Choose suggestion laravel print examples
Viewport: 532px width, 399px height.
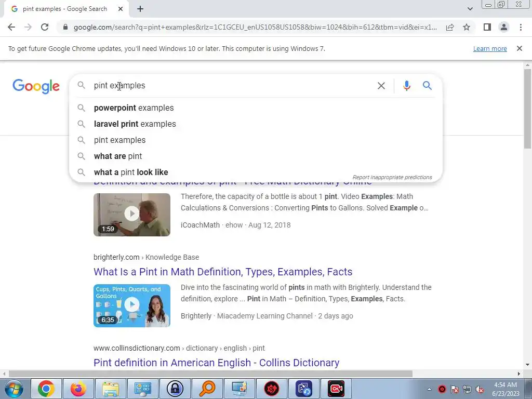256,124
